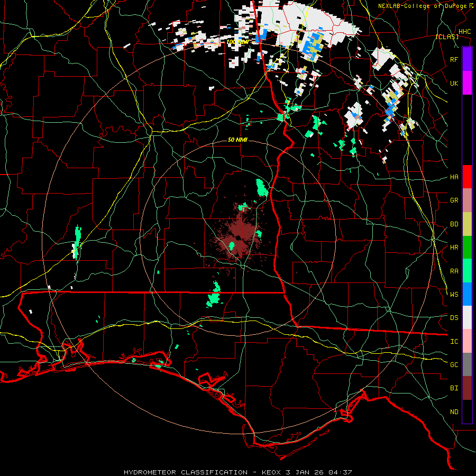Click the 'BD' legend label

pos(454,224)
